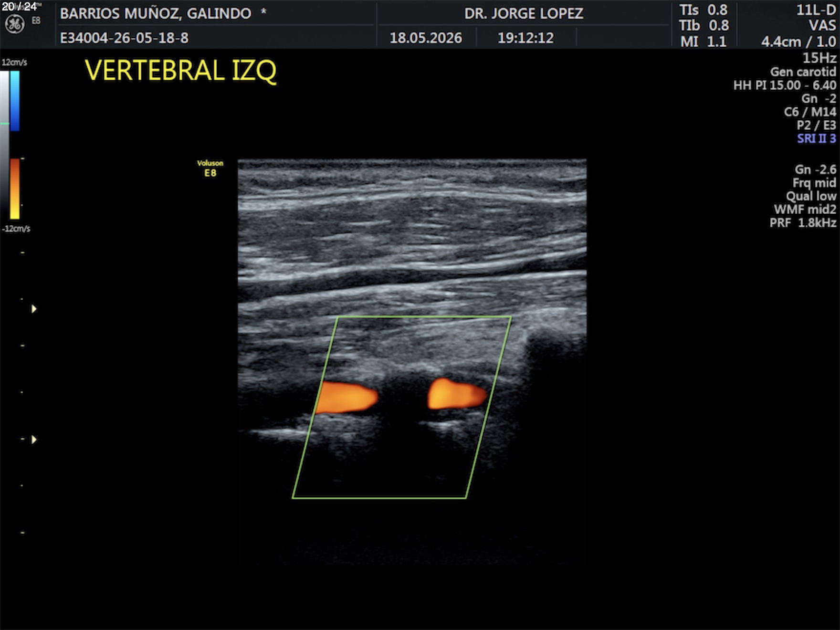Viewport: 840px width, 630px height.
Task: Click the grayscale bar beside color scale
Action: click(4, 145)
